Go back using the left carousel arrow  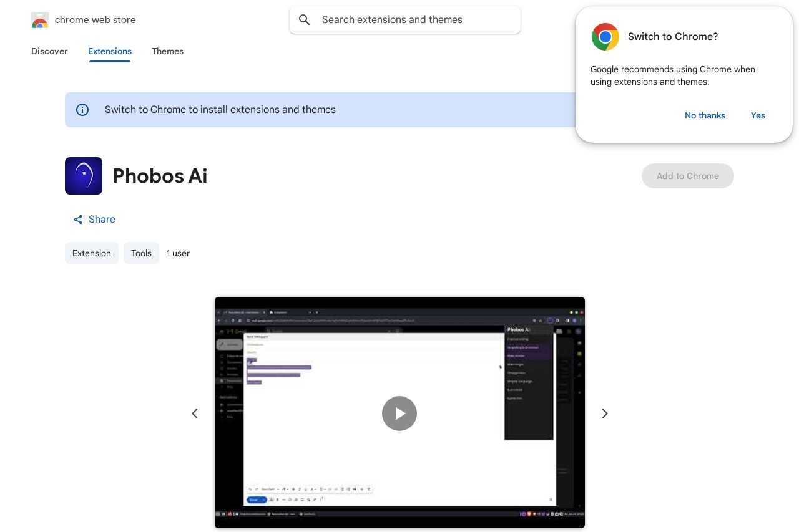[195, 414]
